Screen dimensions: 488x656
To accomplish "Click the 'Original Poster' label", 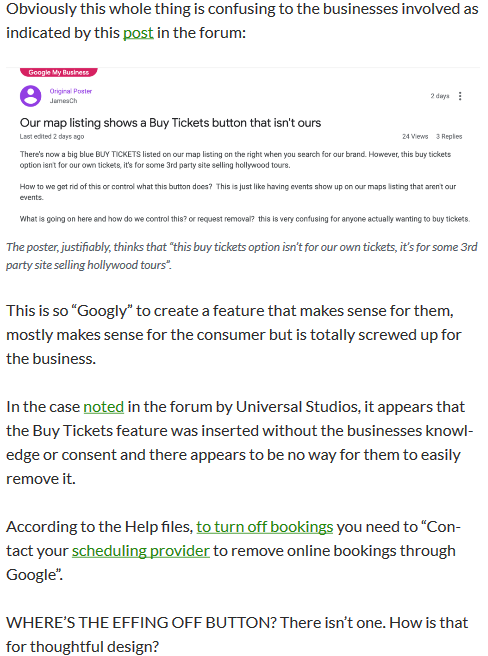I will click(x=71, y=91).
